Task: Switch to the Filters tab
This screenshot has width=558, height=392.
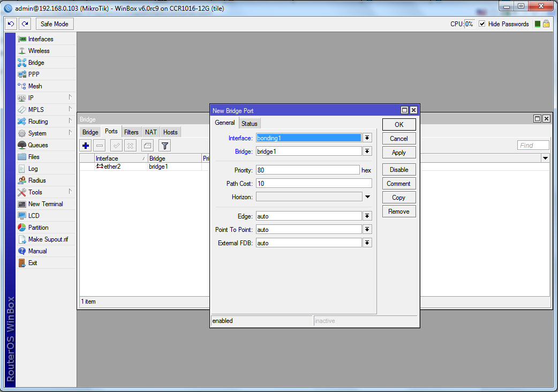Action: coord(131,132)
